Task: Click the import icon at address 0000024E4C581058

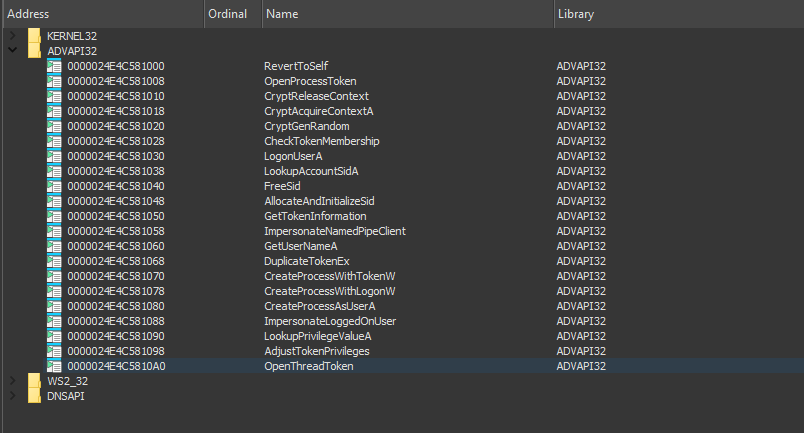Action: [54, 231]
